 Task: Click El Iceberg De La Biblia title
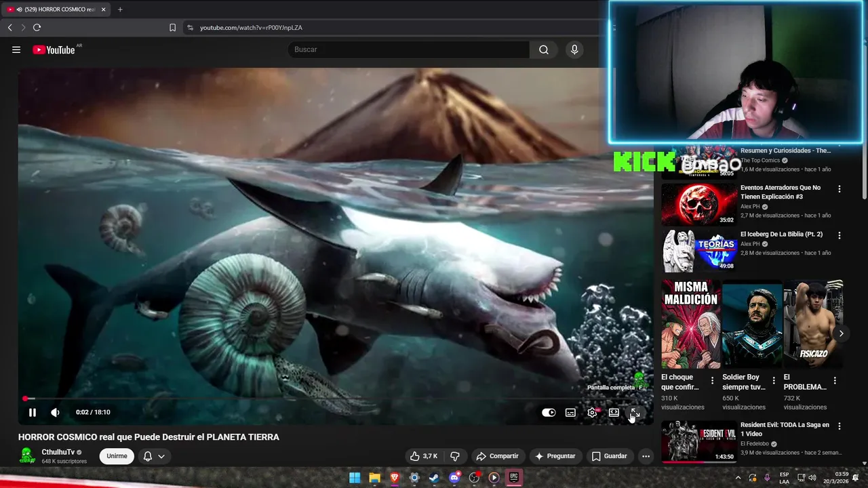(781, 234)
